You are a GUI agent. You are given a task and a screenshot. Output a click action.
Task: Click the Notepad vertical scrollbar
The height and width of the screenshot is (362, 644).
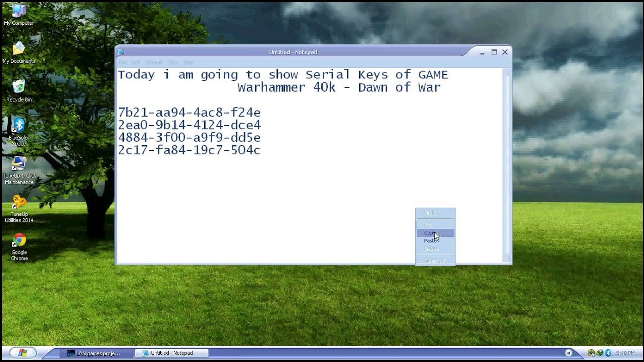point(506,166)
